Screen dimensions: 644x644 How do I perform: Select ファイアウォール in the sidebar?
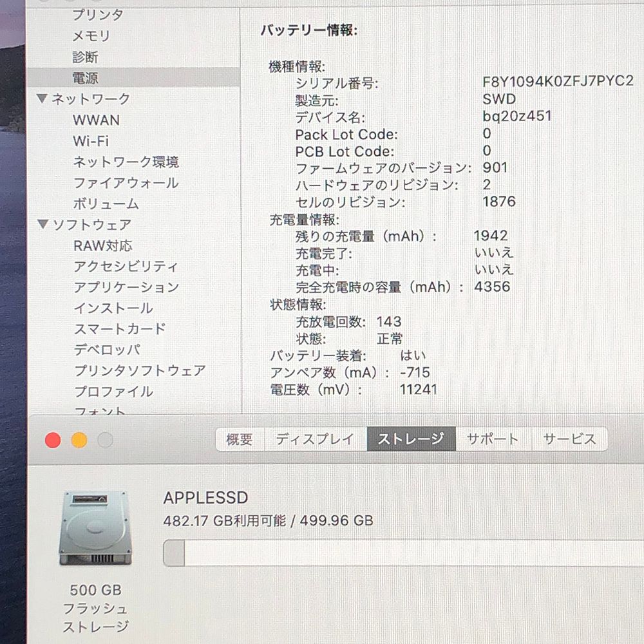126,183
